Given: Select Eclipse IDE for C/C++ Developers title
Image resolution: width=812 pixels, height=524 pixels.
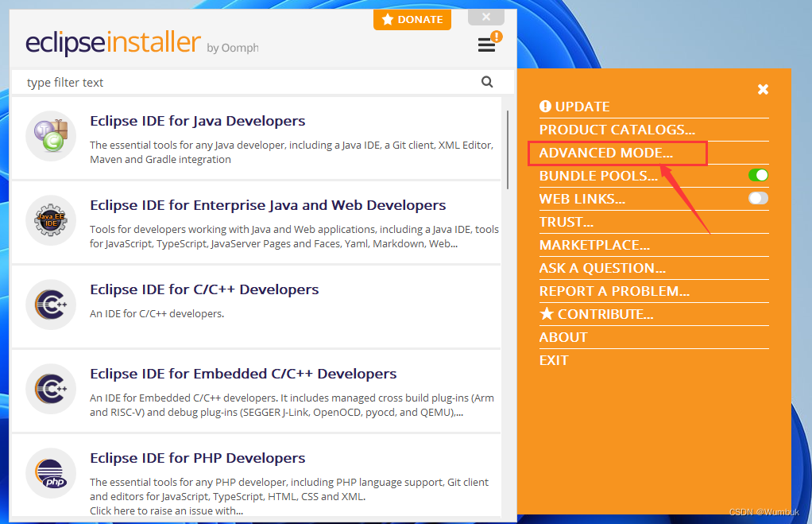Looking at the screenshot, I should tap(204, 289).
